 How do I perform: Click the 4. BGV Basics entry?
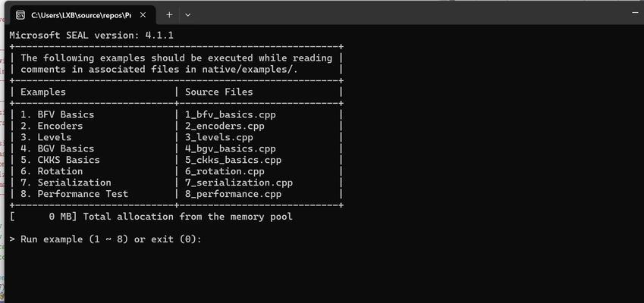click(57, 148)
